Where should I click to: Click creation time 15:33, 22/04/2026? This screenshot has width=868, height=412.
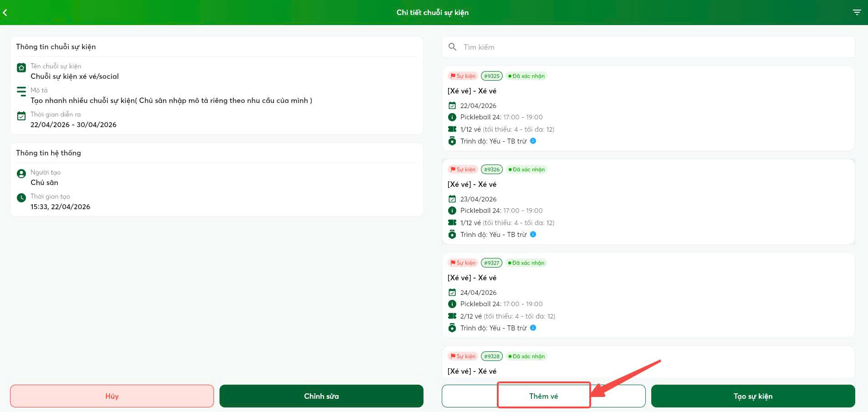[60, 207]
